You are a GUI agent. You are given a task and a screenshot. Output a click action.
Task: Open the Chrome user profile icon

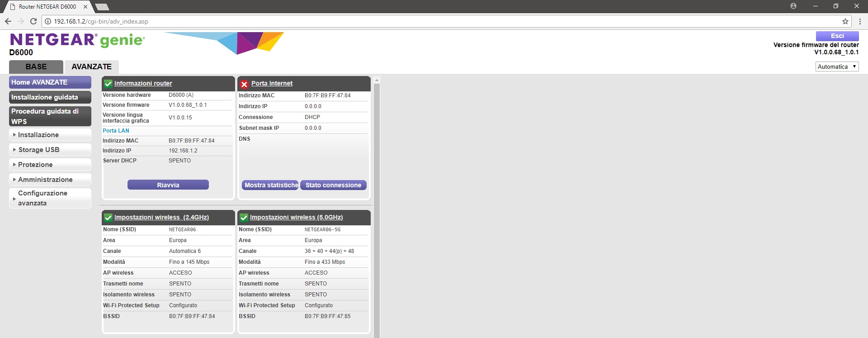click(793, 6)
